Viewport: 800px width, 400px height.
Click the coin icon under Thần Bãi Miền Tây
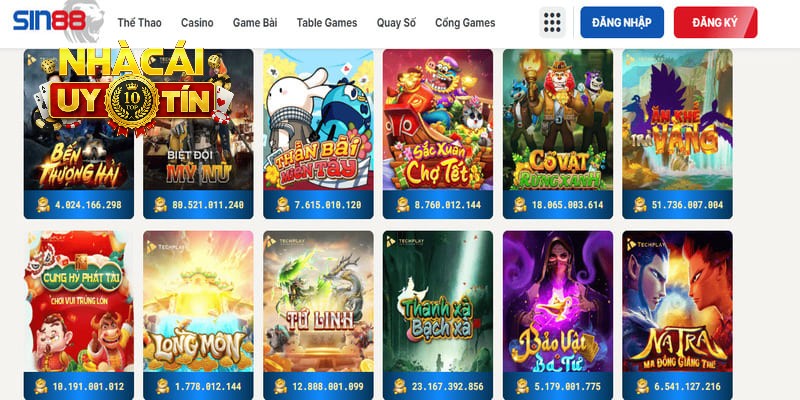[283, 205]
